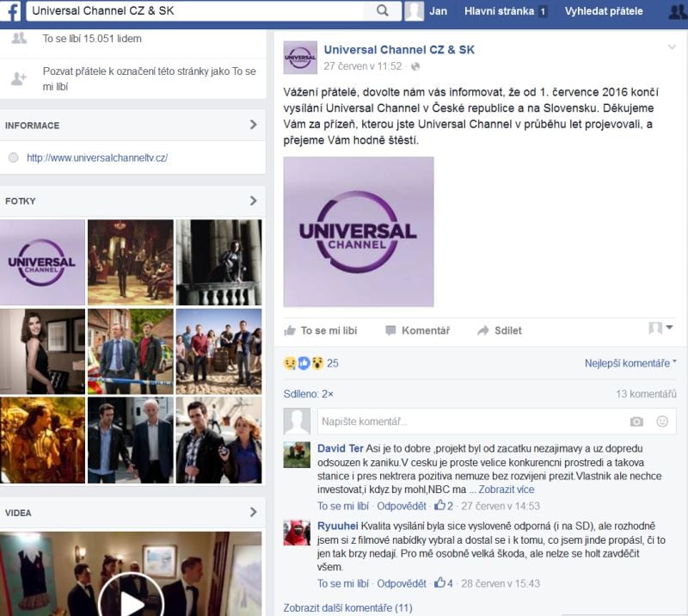Image resolution: width=688 pixels, height=616 pixels.
Task: Click the Napište komentář input field
Action: point(469,422)
